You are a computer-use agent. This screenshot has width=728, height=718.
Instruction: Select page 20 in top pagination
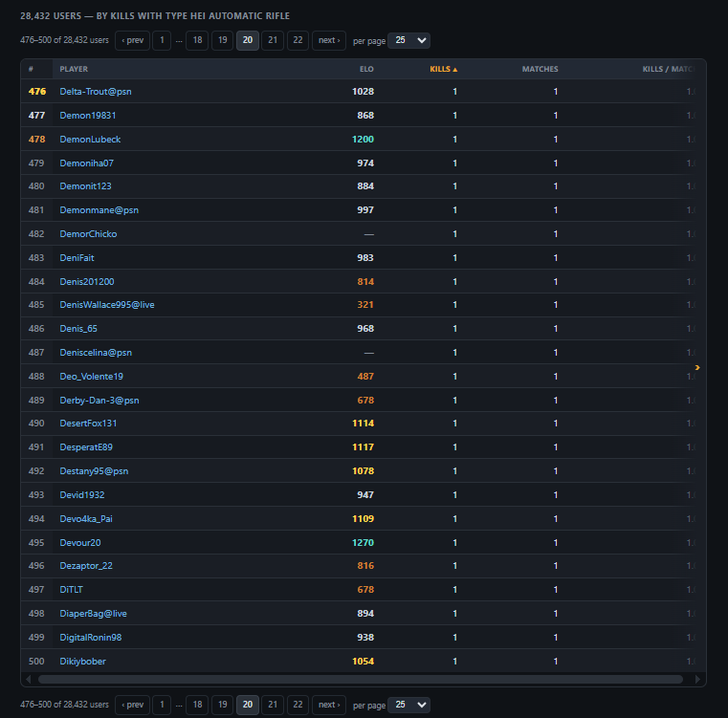coord(248,40)
